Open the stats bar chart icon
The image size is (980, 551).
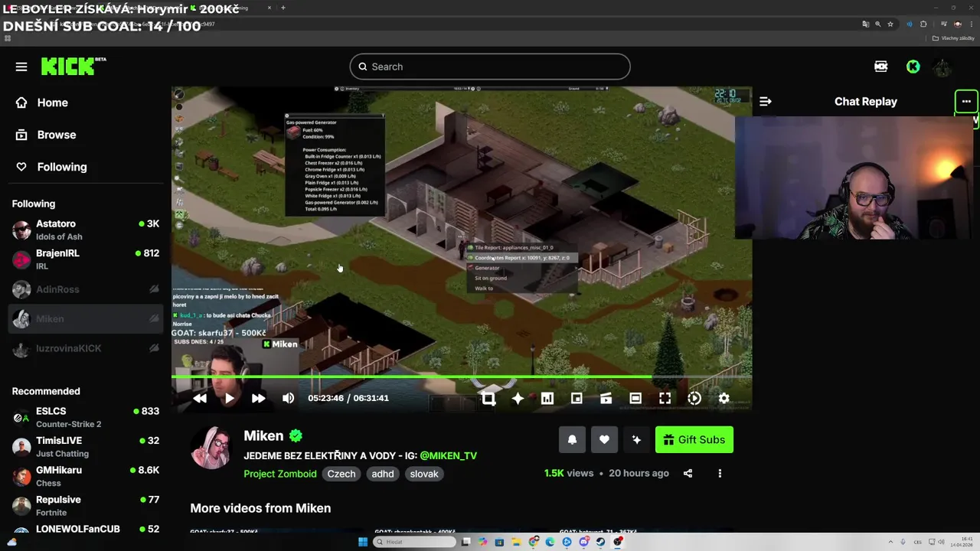(547, 398)
